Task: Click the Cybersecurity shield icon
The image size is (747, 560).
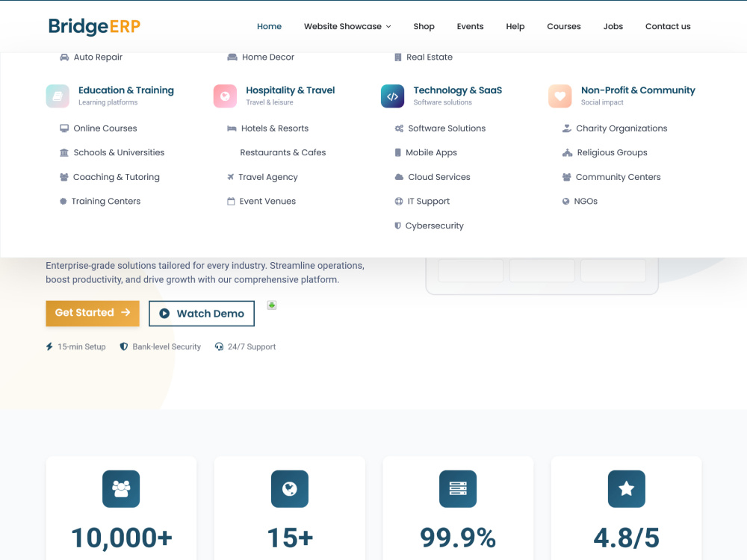Action: coord(398,225)
